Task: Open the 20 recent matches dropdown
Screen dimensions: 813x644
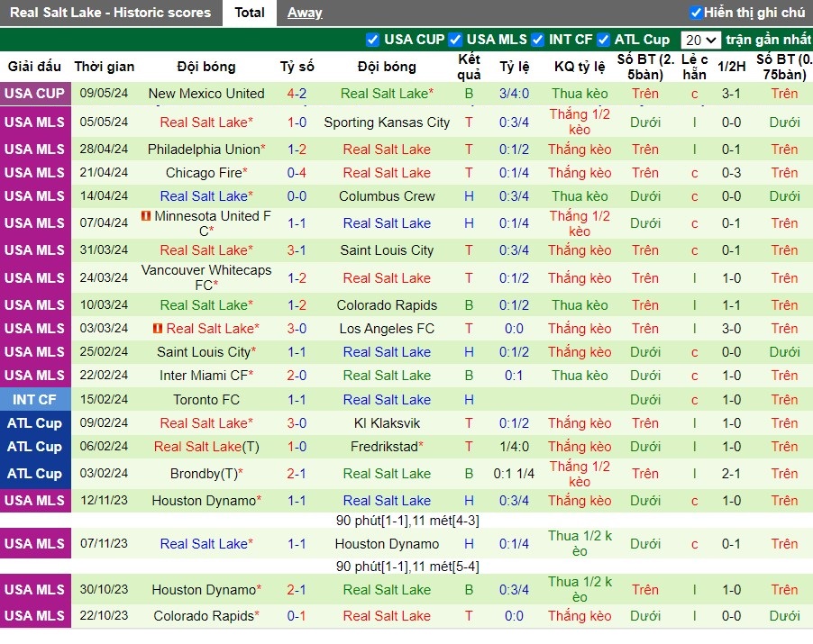Action: [x=700, y=40]
